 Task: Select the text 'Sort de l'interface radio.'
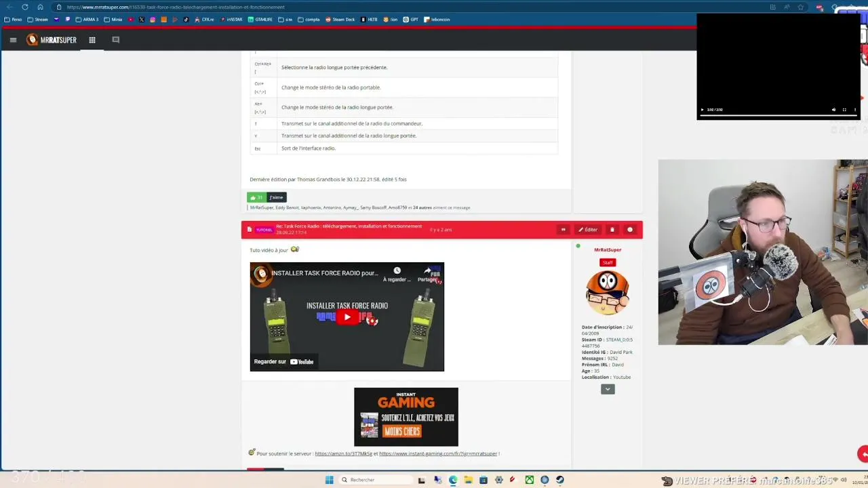[309, 148]
